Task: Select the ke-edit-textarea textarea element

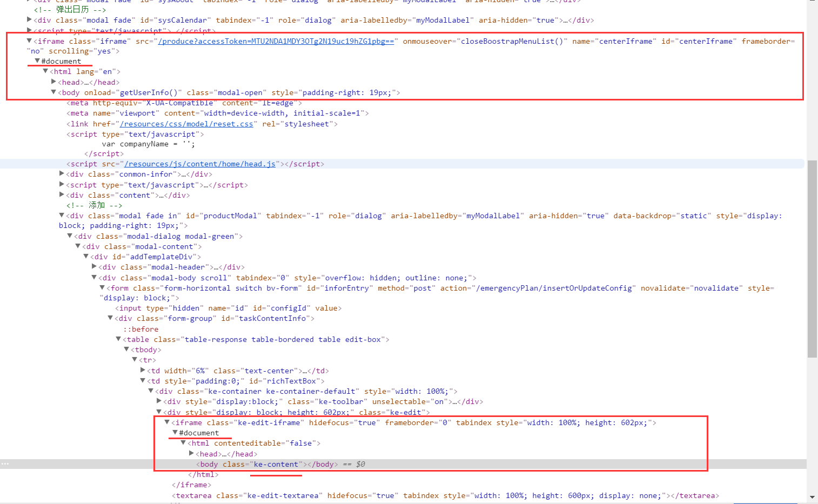Action: click(445, 495)
